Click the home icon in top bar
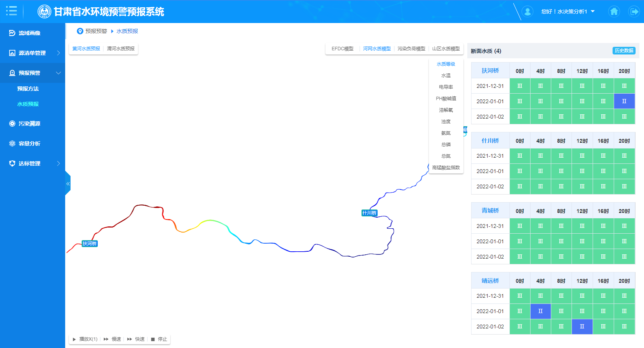This screenshot has width=644, height=348. pos(614,12)
